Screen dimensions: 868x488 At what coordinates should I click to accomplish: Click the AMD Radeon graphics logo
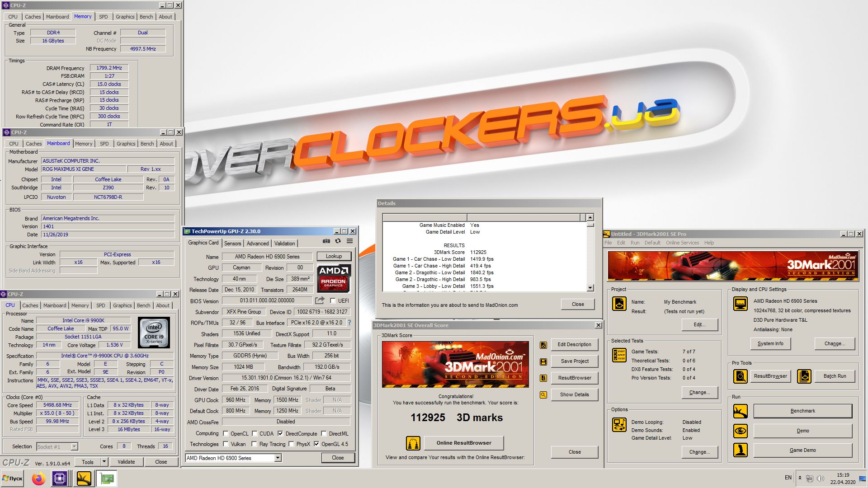[333, 278]
